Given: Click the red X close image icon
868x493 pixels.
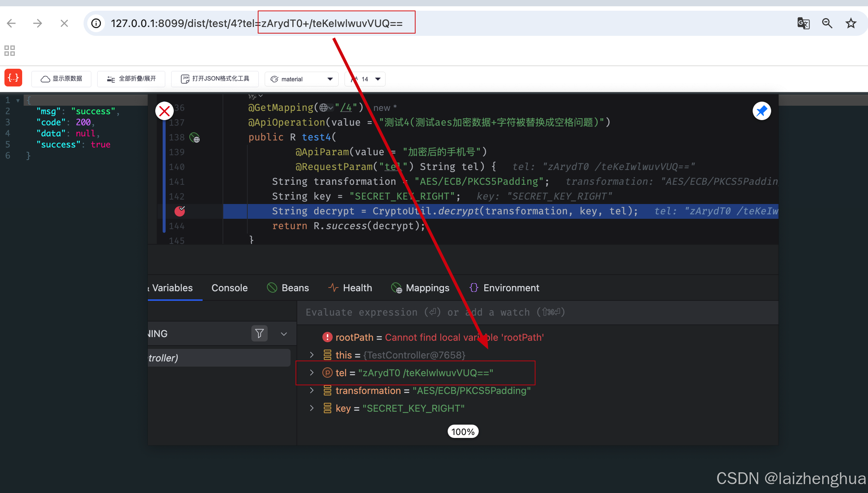Looking at the screenshot, I should click(165, 111).
